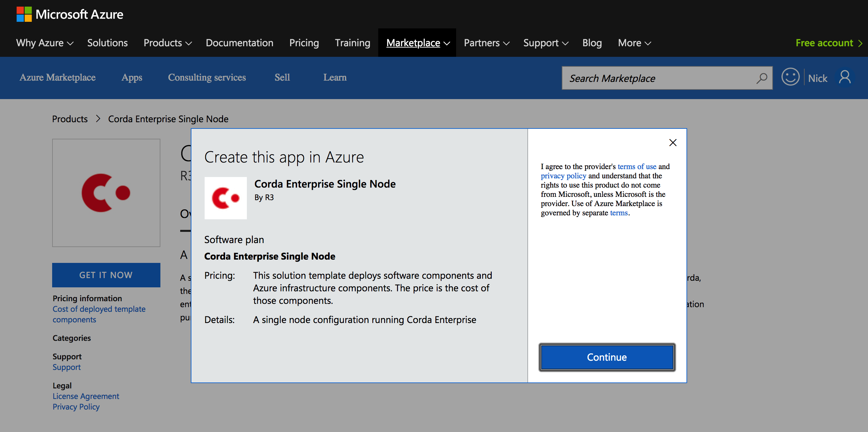The image size is (868, 432).
Task: Open the Solutions menu item
Action: click(x=107, y=43)
